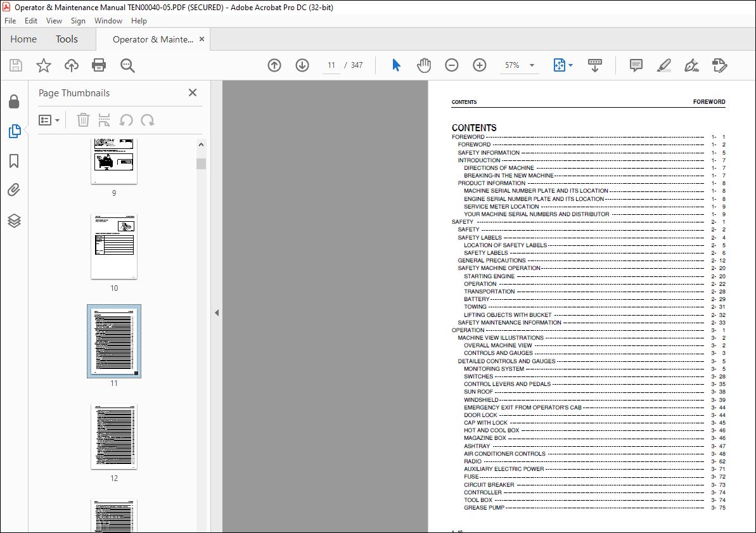Add a comment sticky note
This screenshot has width=756, height=533.
coord(636,65)
